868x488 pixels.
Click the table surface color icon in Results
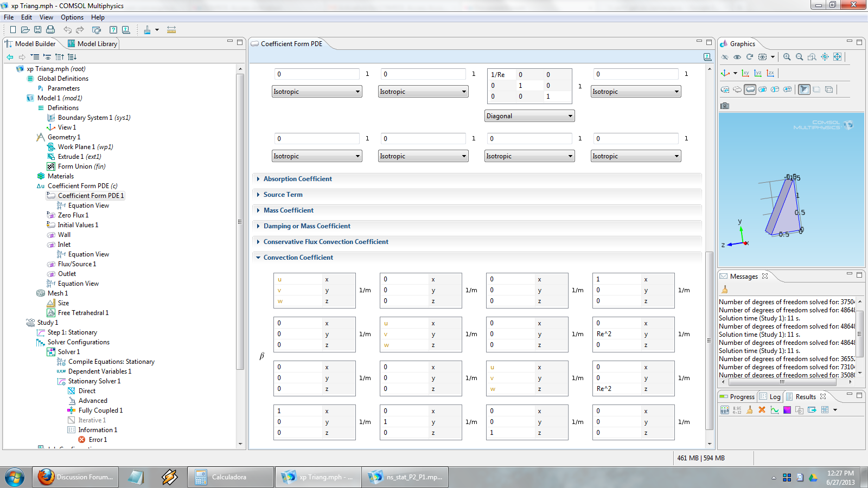(x=787, y=410)
